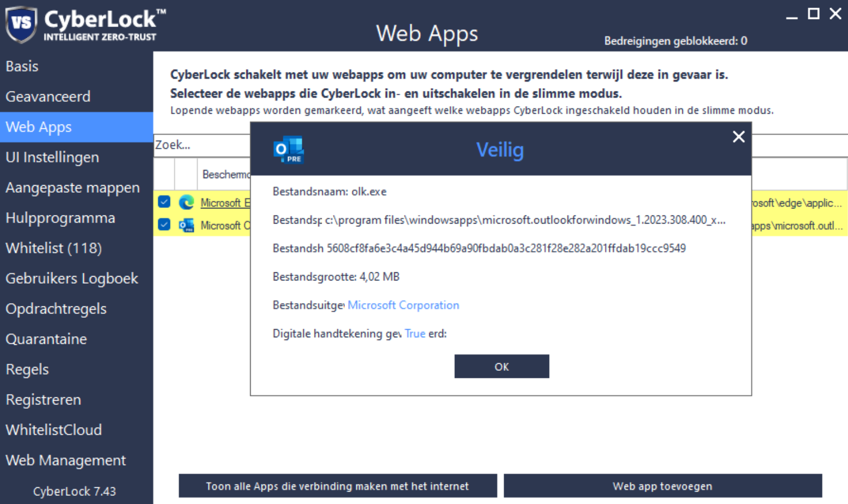Viewport: 848px width, 504px height.
Task: Uncheck the Microsoft Edge web app checkbox
Action: click(x=164, y=202)
